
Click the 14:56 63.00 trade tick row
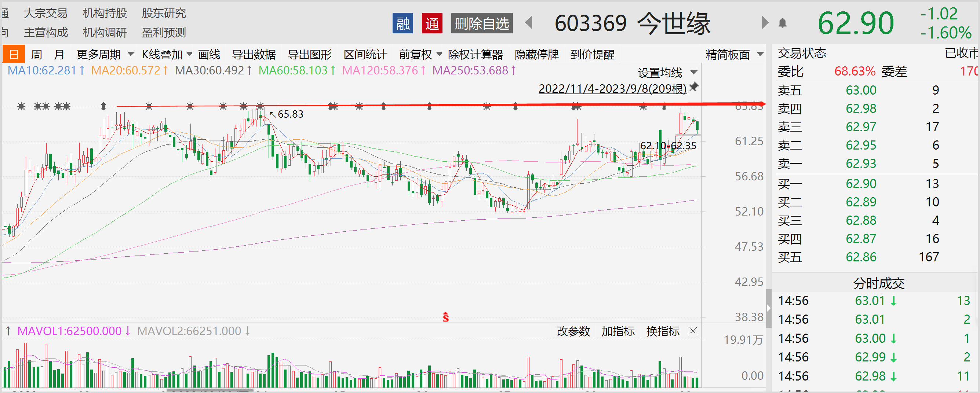point(875,338)
